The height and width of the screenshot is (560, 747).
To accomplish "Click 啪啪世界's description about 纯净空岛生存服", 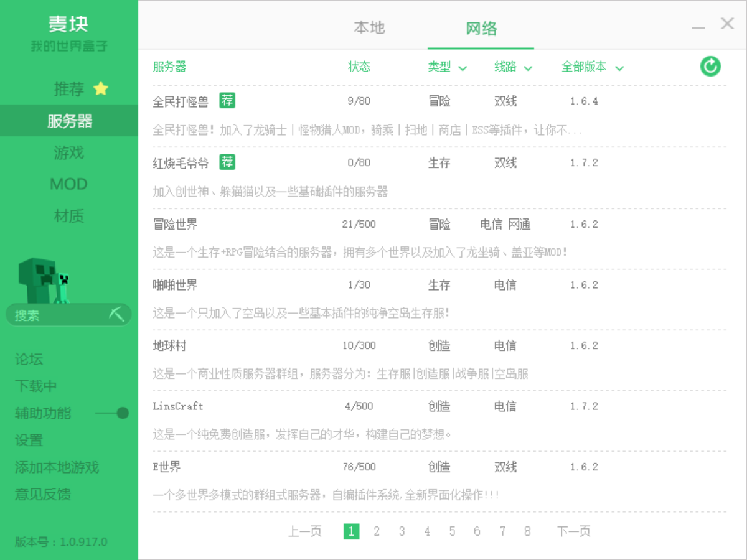I will [x=301, y=313].
